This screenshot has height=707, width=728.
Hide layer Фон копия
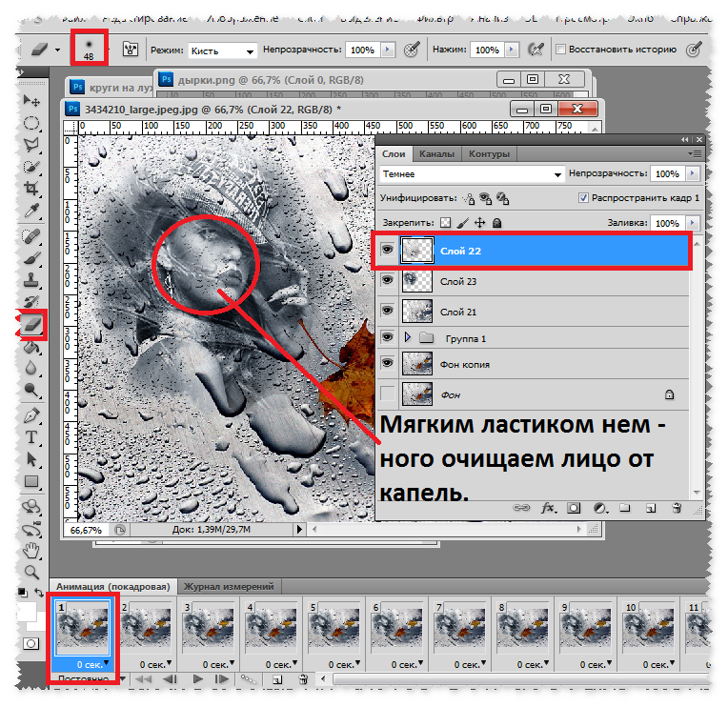click(x=387, y=363)
